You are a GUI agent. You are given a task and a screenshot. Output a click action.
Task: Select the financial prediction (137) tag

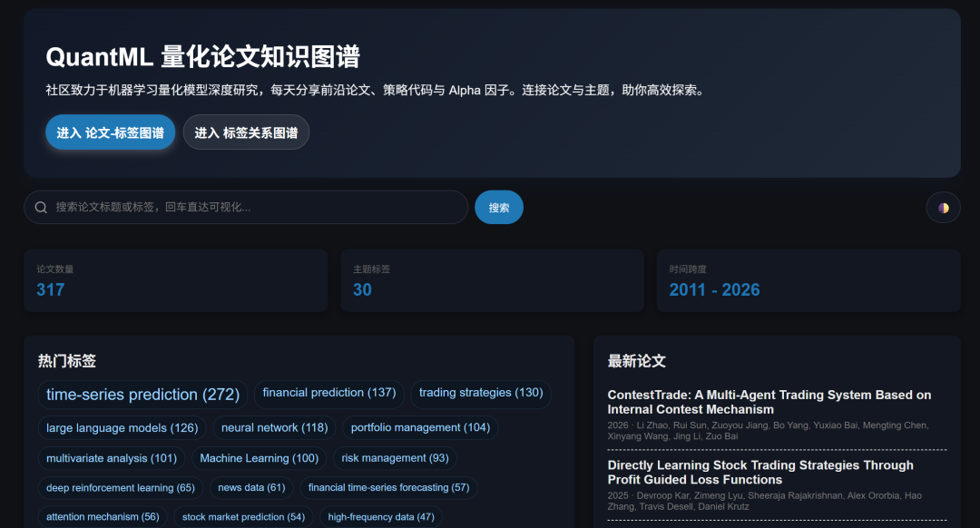(328, 393)
